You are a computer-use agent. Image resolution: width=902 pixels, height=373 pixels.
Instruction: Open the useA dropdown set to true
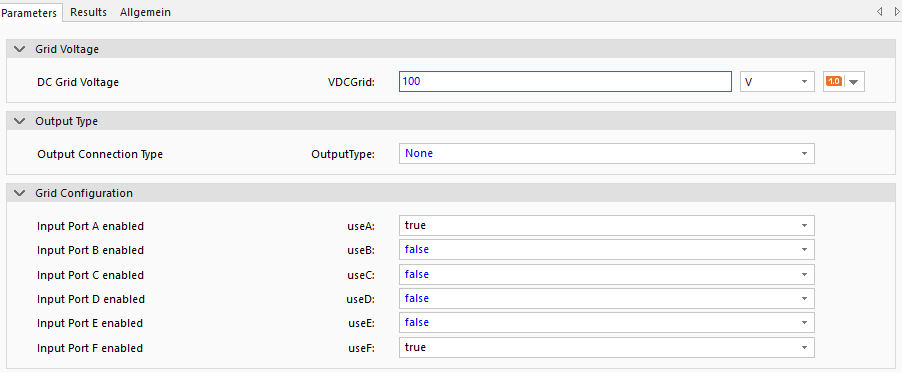[606, 226]
